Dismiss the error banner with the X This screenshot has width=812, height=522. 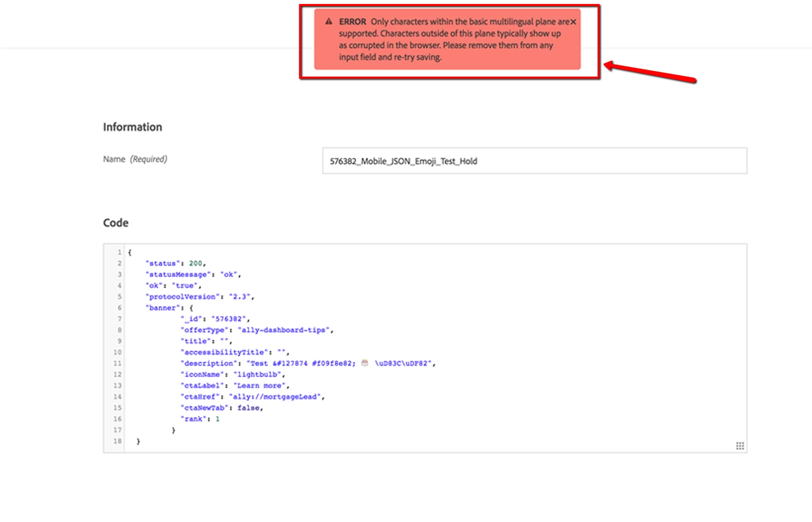point(573,22)
